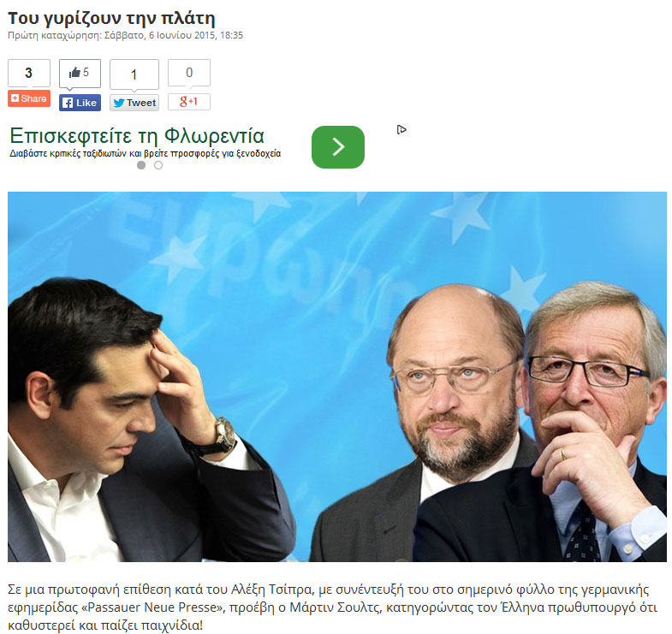672x634 pixels.
Task: Select the second ad carousel dot
Action: [158, 165]
